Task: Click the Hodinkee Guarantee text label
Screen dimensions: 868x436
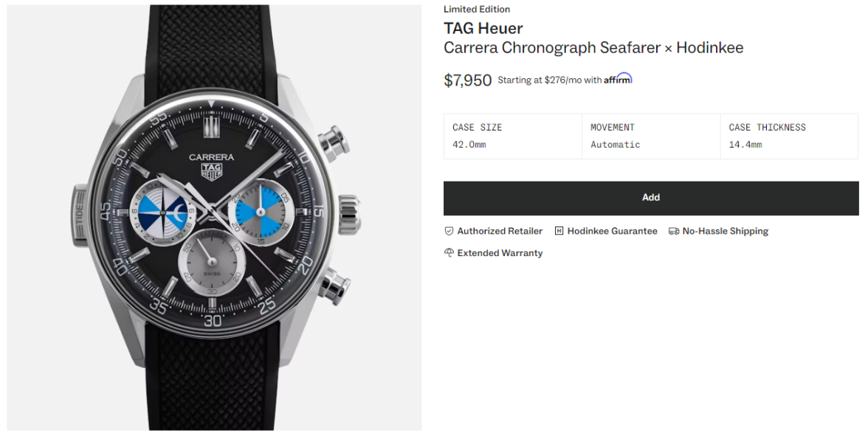Action: (612, 231)
